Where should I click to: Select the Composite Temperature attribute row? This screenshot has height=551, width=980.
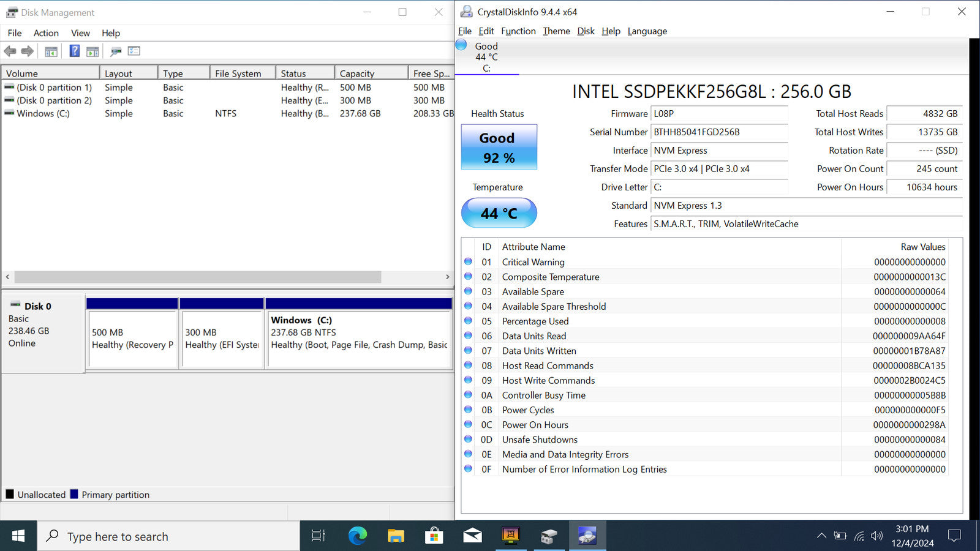[x=706, y=277]
